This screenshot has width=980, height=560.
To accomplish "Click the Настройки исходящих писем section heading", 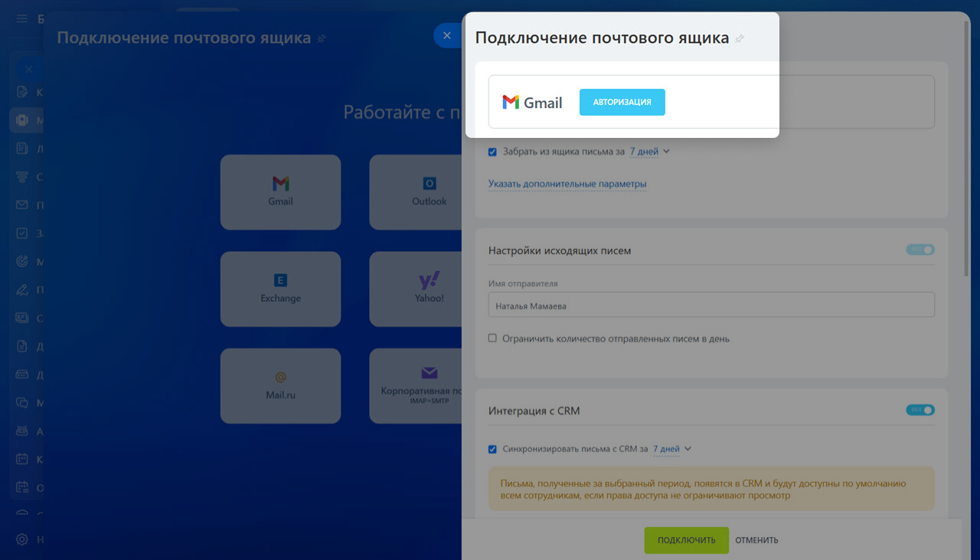I will pyautogui.click(x=560, y=251).
